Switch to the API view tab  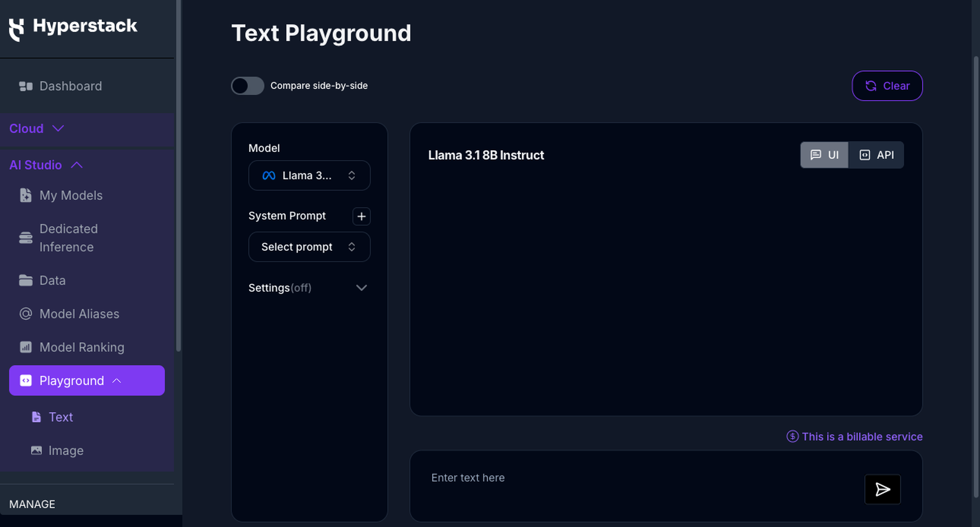876,155
